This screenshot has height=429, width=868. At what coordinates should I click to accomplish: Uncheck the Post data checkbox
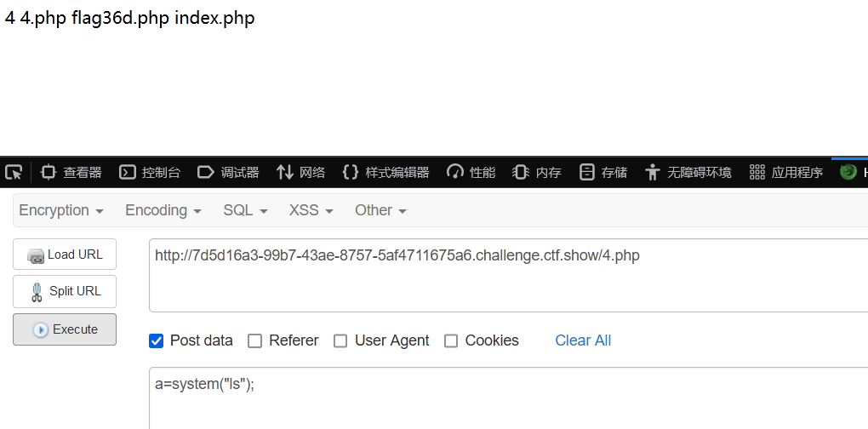[x=156, y=341]
